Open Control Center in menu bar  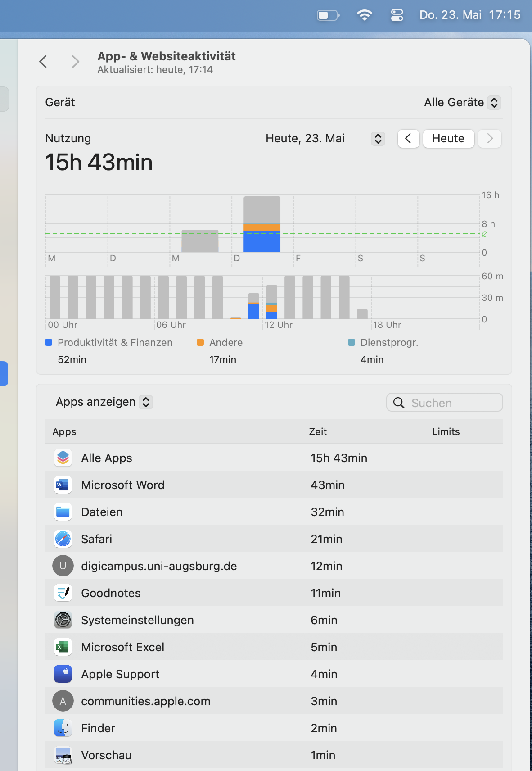397,15
